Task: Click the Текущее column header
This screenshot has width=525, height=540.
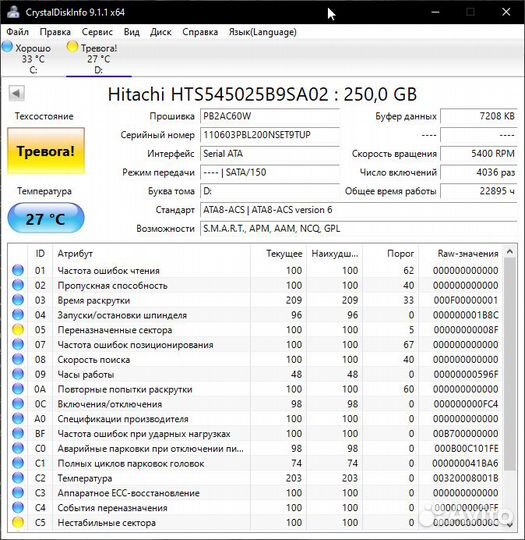Action: tap(279, 254)
